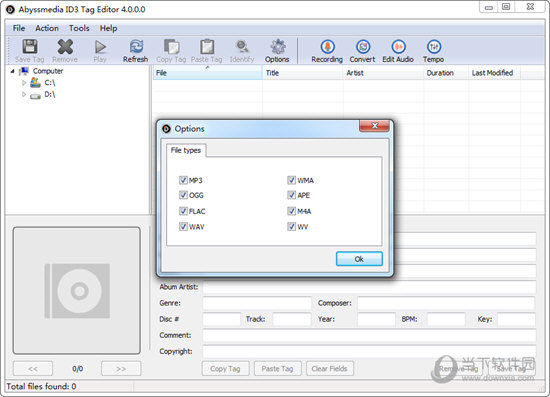
Task: Uncheck the FLAC file type checkbox
Action: coord(183,211)
